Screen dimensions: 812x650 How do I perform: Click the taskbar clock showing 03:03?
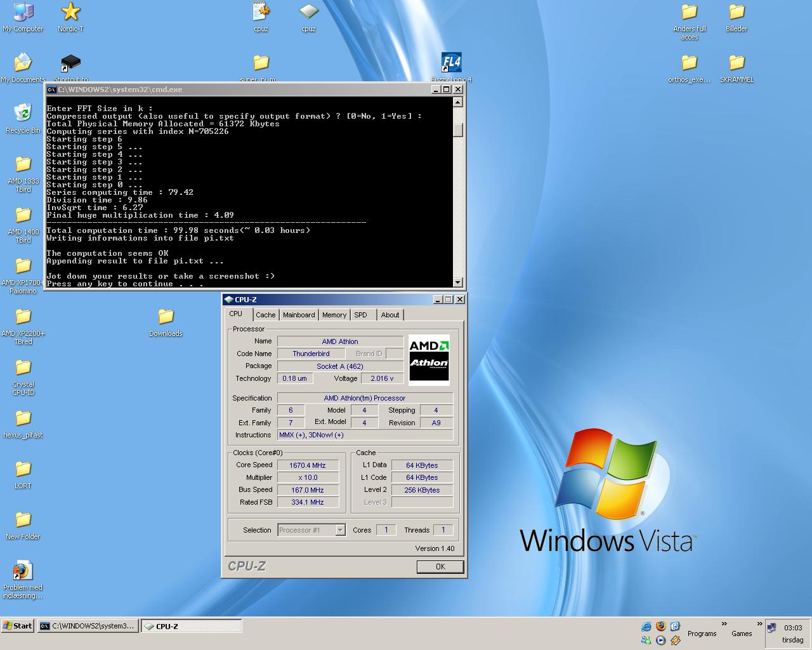(x=793, y=628)
